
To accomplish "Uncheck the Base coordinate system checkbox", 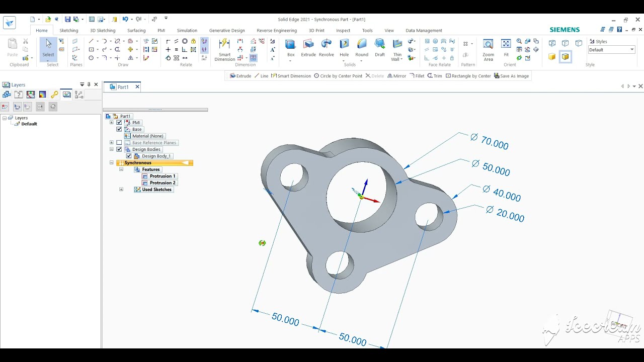I will point(119,129).
